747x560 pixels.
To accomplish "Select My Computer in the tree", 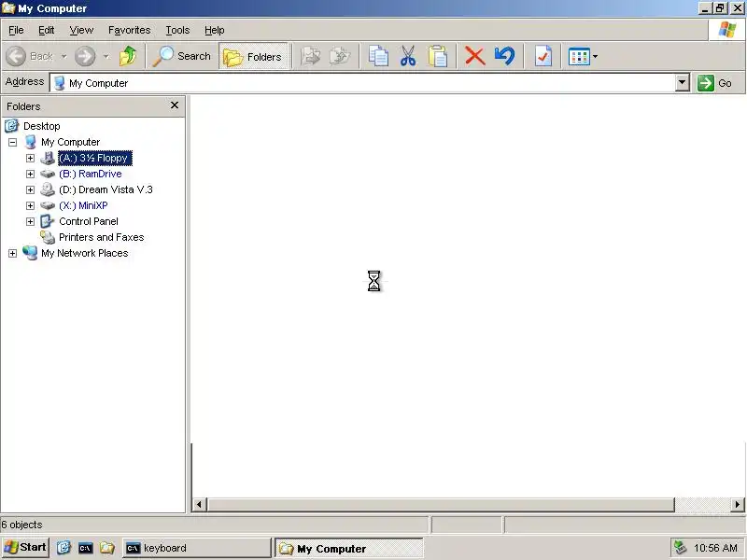I will pos(71,142).
